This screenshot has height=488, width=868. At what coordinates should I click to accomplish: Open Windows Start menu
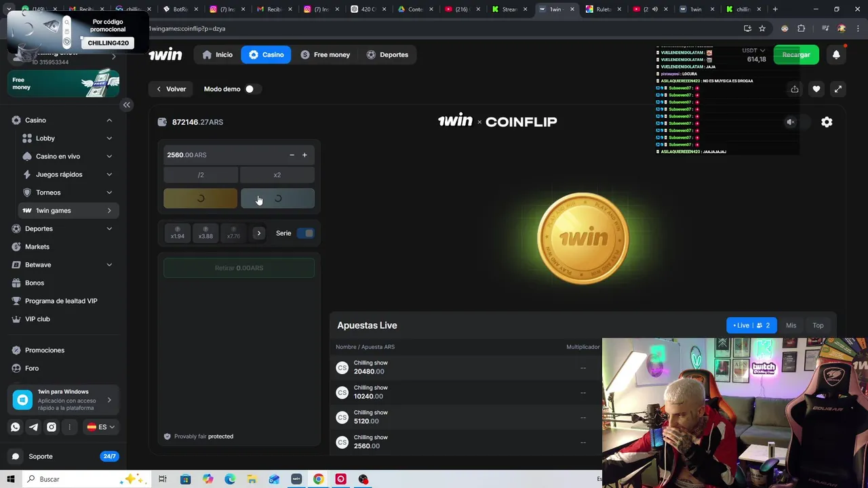coord(11,479)
